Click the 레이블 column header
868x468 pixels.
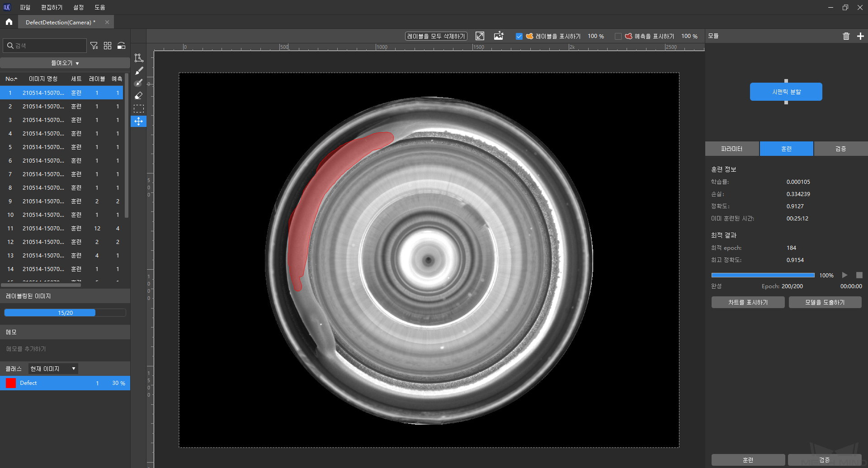pos(97,79)
